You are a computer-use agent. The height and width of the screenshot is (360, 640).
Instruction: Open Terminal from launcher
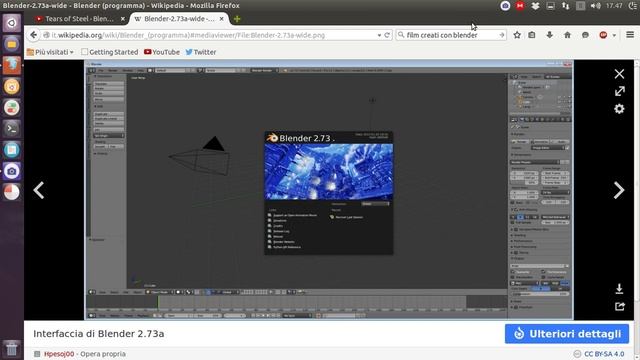pyautogui.click(x=11, y=129)
